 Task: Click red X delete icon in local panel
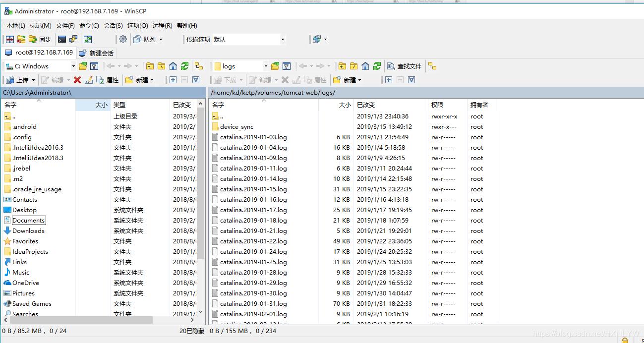pyautogui.click(x=77, y=80)
